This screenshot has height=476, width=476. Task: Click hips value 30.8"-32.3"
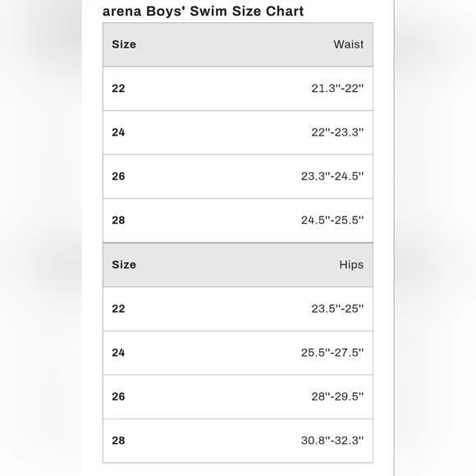(x=332, y=441)
